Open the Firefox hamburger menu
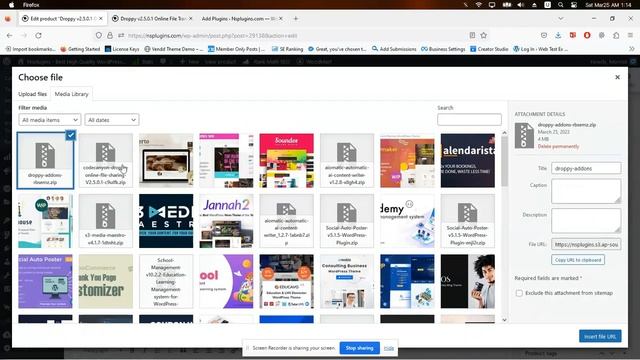Image resolution: width=640 pixels, height=360 pixels. (631, 36)
